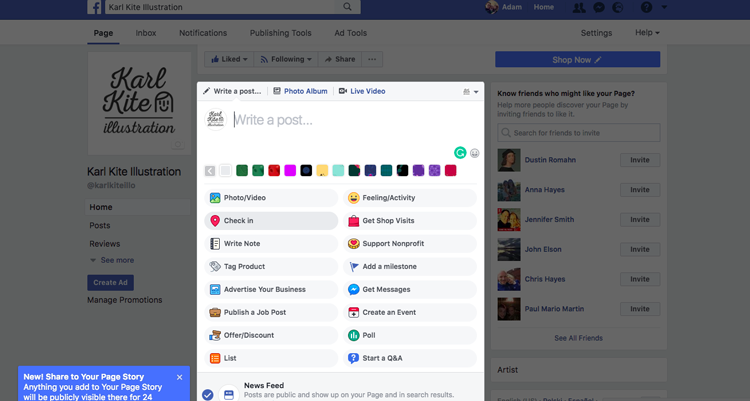Invite Jennifer Smith to like page
Viewport: 750px width, 401px height.
[640, 220]
